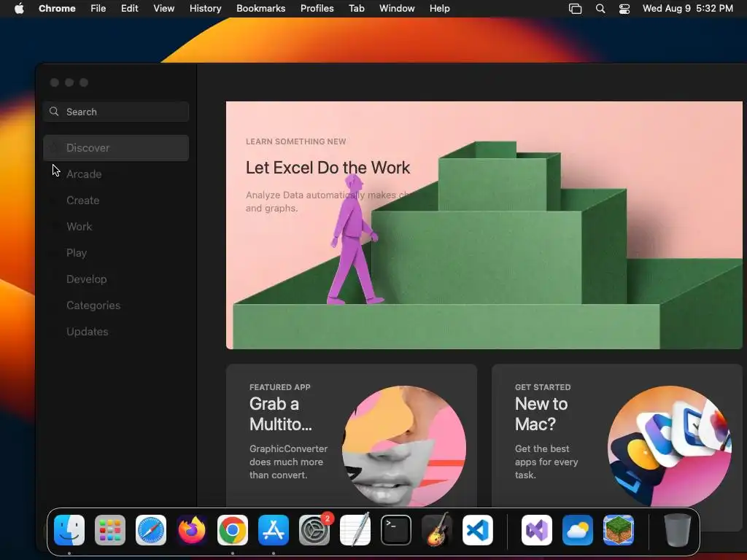Screen dimensions: 747x560
Task: Open the cloud and sun Dock app
Action: (578, 530)
